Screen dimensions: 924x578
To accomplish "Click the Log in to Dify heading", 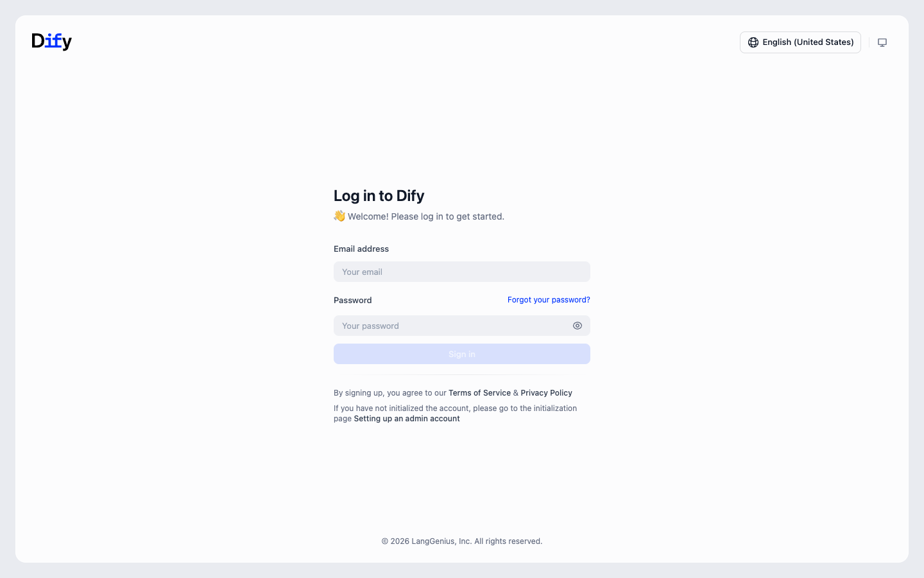I will click(x=379, y=196).
